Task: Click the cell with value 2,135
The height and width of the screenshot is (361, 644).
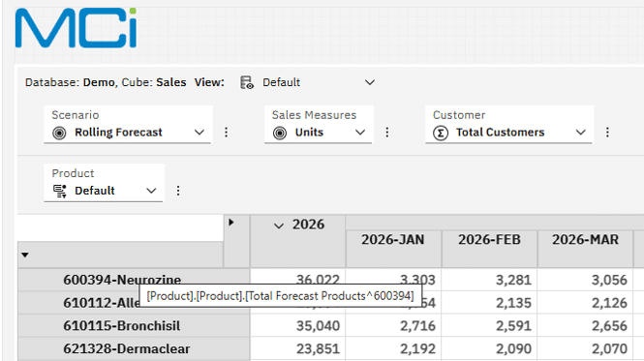Action: (490, 303)
